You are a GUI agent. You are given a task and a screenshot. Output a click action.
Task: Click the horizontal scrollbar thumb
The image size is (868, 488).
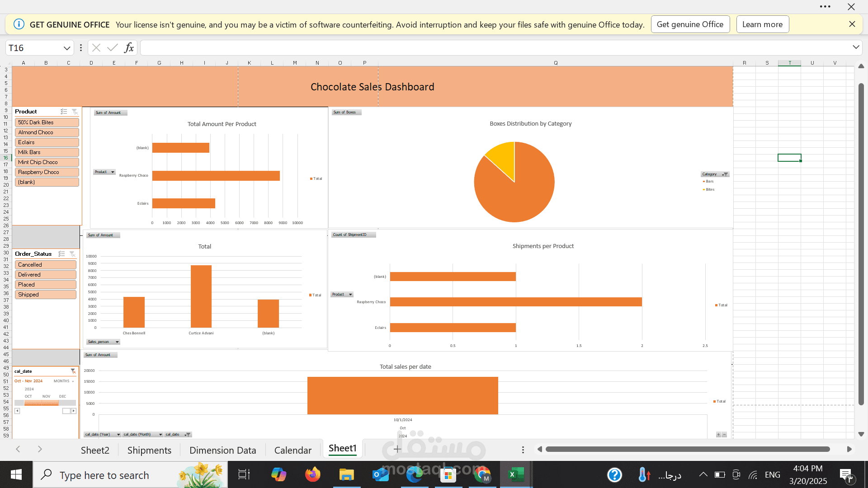coord(687,449)
